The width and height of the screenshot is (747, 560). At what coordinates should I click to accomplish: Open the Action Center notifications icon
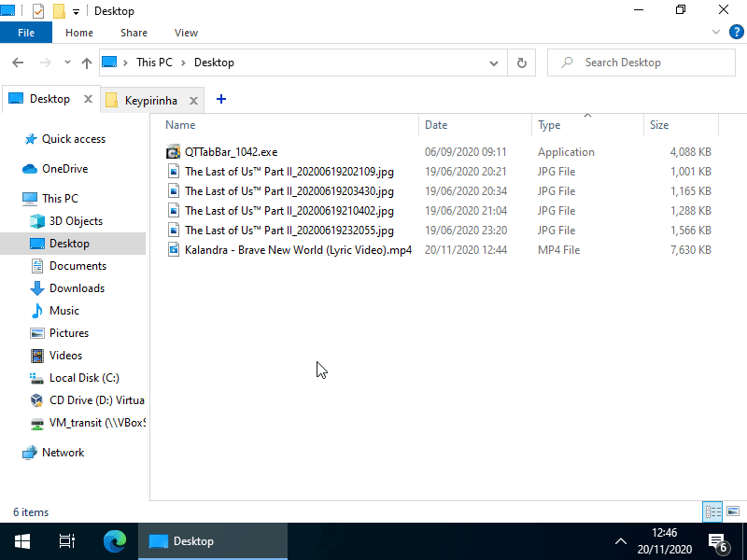pyautogui.click(x=718, y=542)
